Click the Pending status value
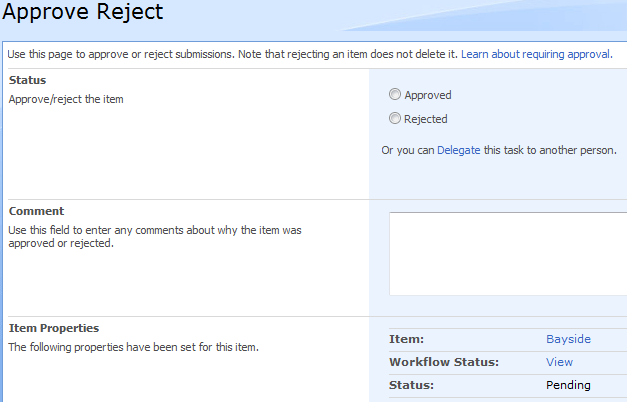Image resolution: width=627 pixels, height=402 pixels. click(x=568, y=385)
